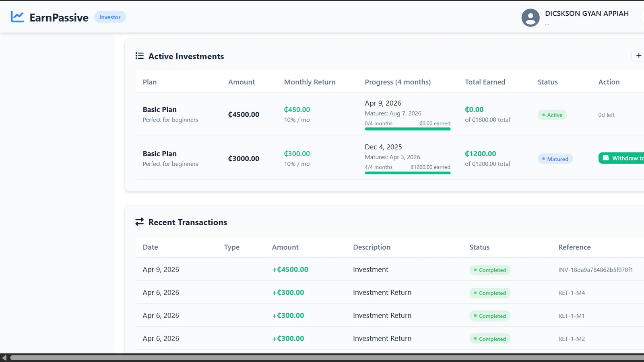Click the Progress (4 months) column header

tap(398, 82)
